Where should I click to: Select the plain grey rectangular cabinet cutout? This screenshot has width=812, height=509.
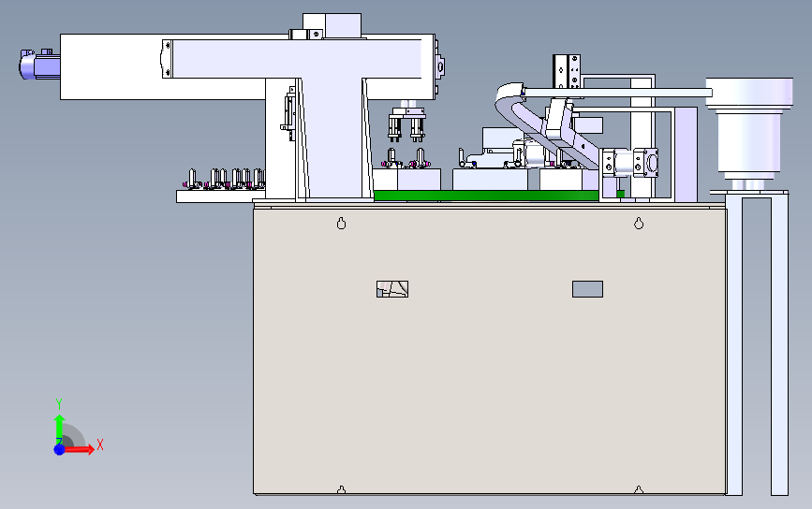[x=587, y=288]
